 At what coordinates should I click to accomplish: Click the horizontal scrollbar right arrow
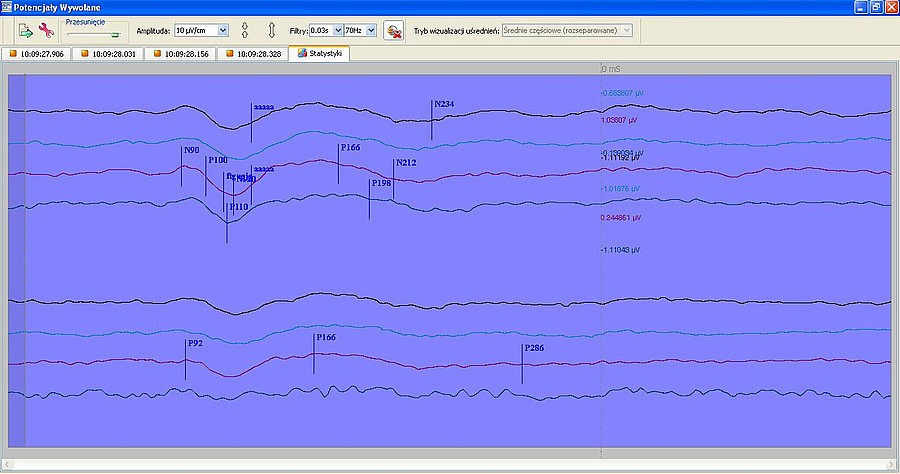tap(893, 464)
